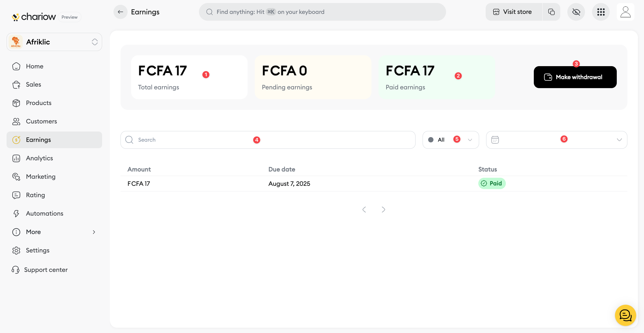
Task: Open the user profile avatar icon
Action: (x=625, y=12)
